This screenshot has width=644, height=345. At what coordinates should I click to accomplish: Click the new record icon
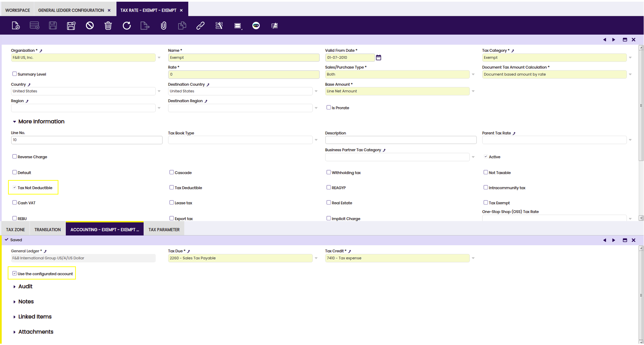pyautogui.click(x=16, y=26)
